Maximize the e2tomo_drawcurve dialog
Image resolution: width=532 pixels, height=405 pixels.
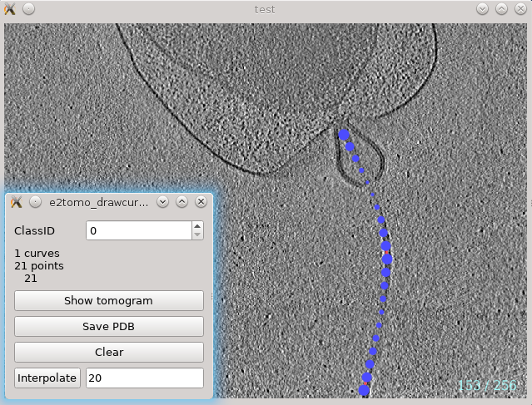[181, 202]
